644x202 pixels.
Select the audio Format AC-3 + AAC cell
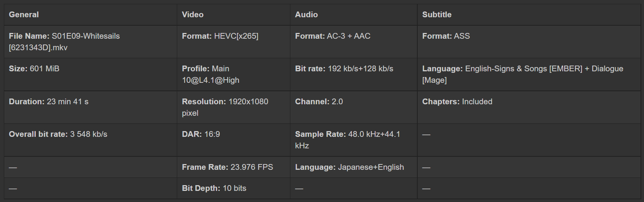(333, 36)
